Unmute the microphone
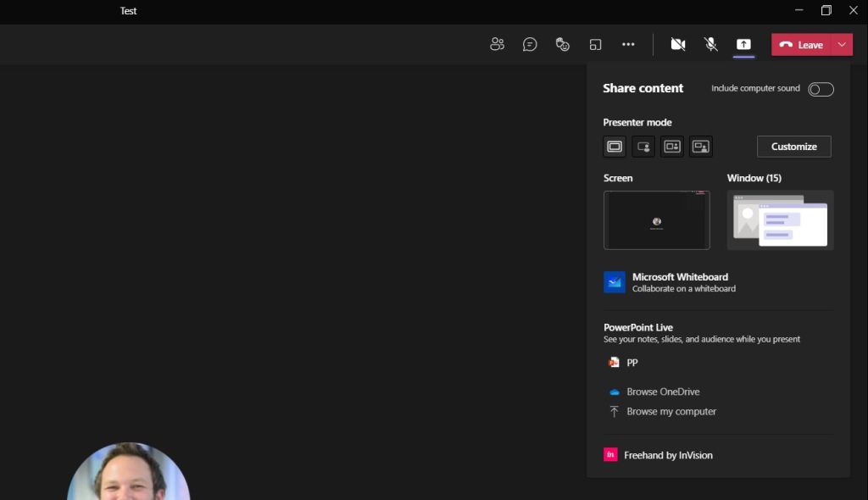Image resolution: width=868 pixels, height=500 pixels. (711, 45)
